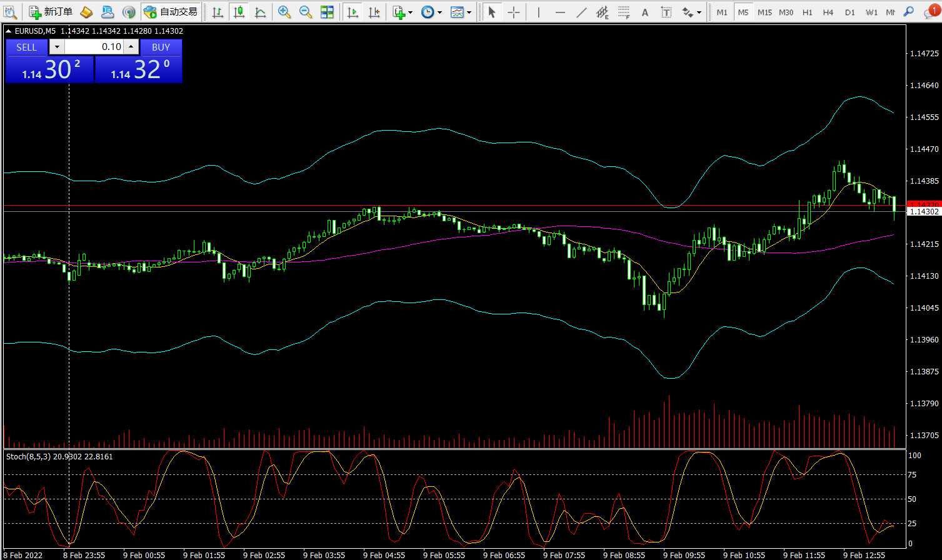The width and height of the screenshot is (942, 560).
Task: Click the 9 Feb 12:55 time label
Action: [x=864, y=555]
